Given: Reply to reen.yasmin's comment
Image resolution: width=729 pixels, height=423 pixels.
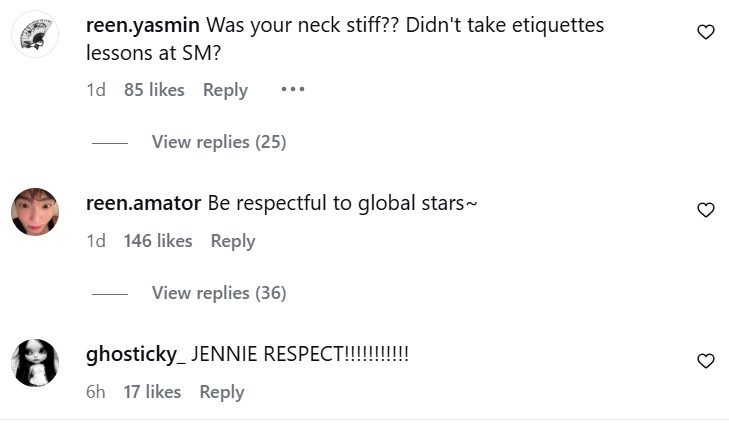Looking at the screenshot, I should pyautogui.click(x=225, y=90).
